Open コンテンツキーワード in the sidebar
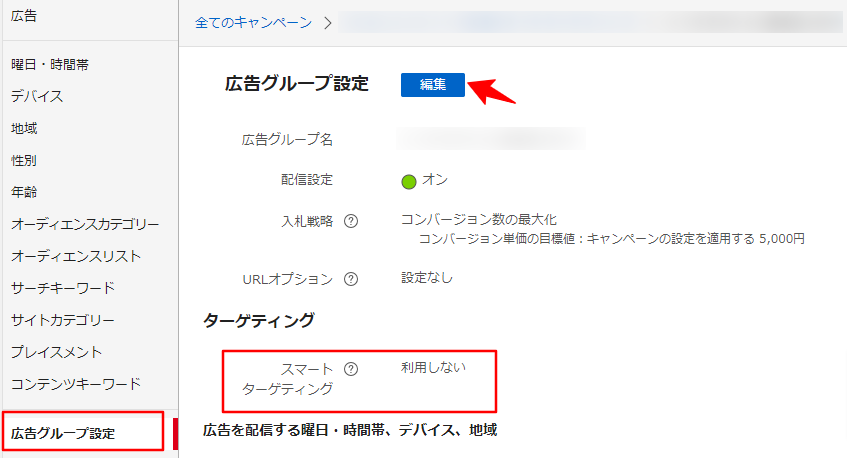 (76, 383)
